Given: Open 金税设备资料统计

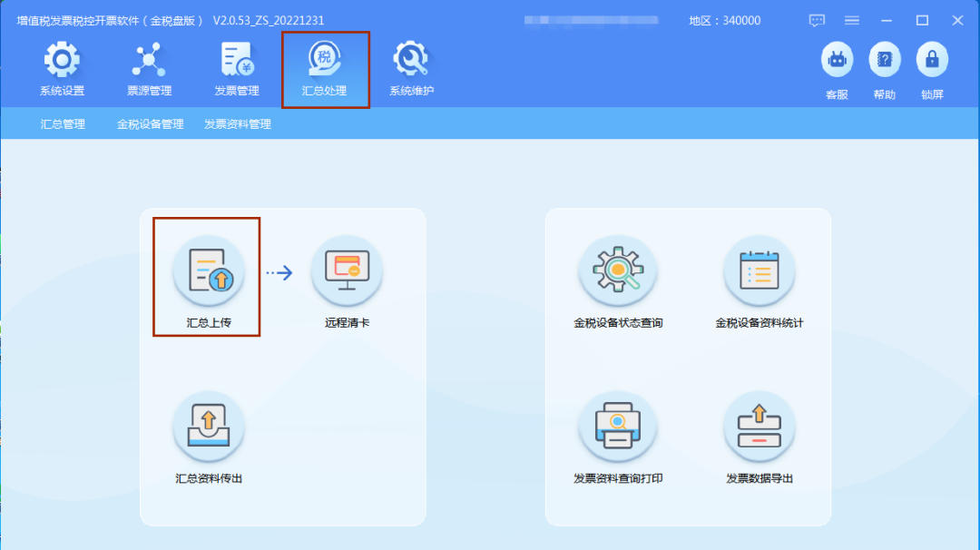Looking at the screenshot, I should (x=759, y=272).
